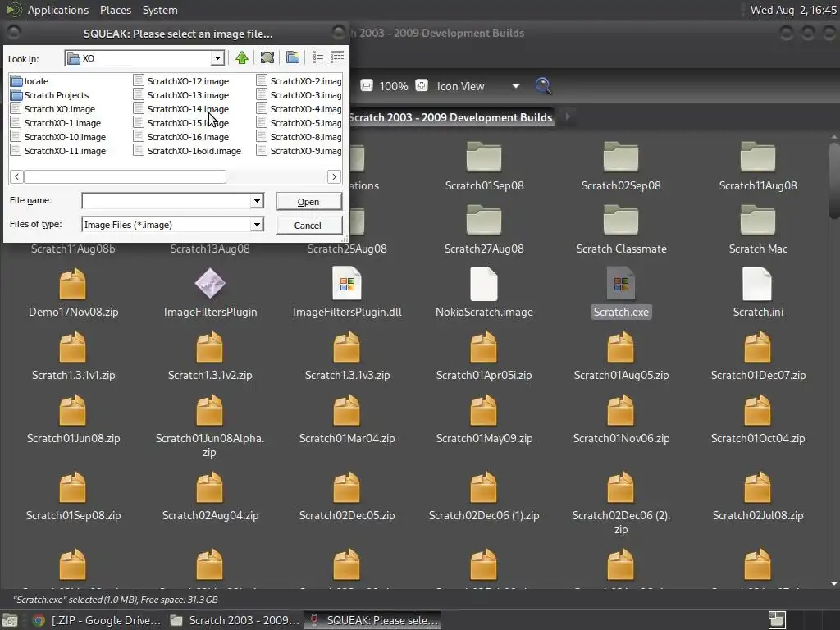Select ScratchXO-13.image file

tap(181, 95)
